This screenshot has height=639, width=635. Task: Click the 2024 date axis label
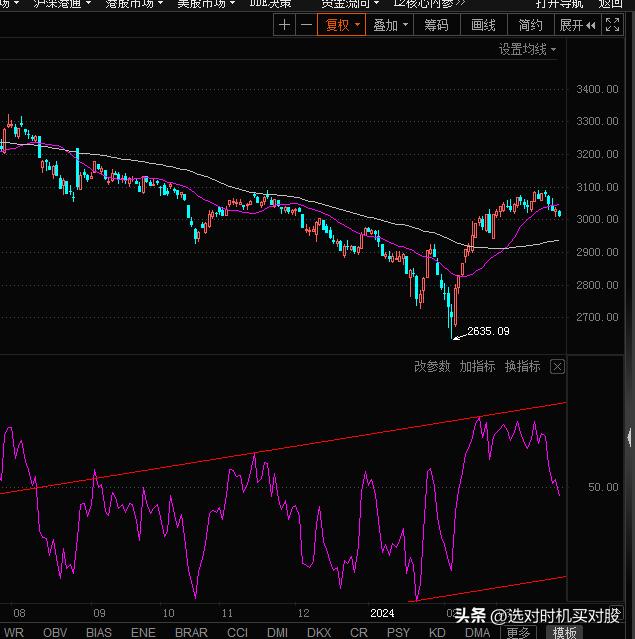pos(382,613)
